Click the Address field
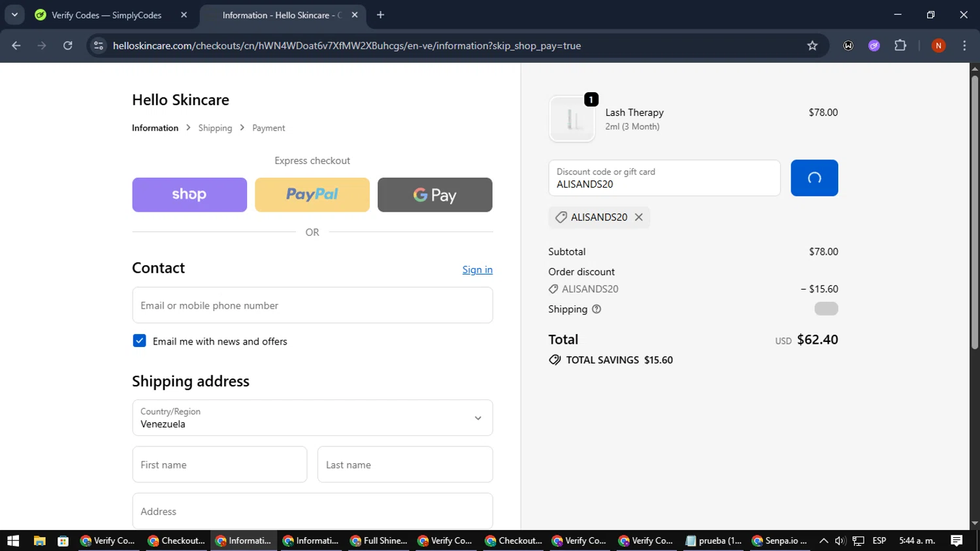980x551 pixels. tap(312, 511)
